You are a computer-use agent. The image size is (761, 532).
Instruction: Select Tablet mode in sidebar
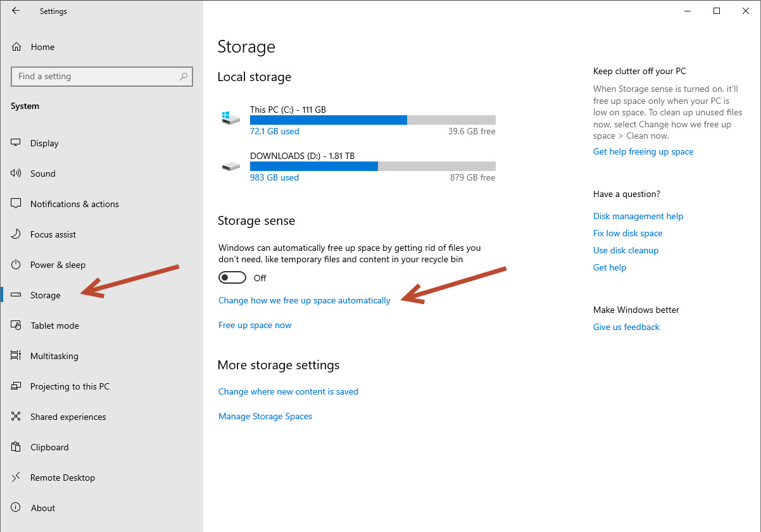point(54,326)
